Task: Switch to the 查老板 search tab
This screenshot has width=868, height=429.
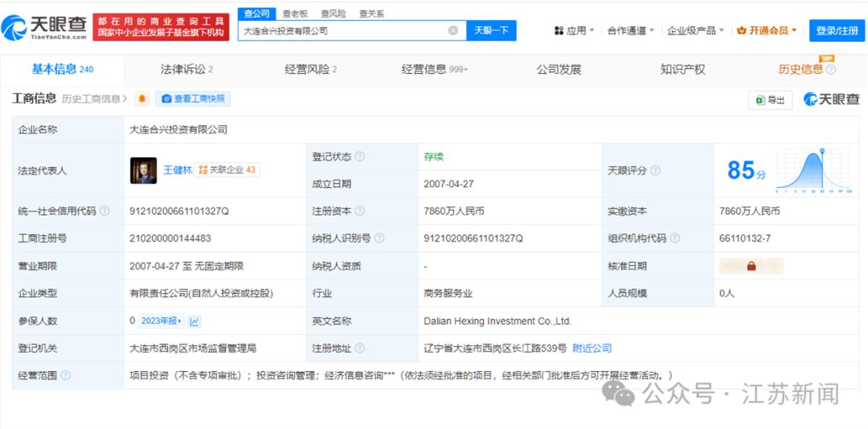Action: [x=294, y=12]
